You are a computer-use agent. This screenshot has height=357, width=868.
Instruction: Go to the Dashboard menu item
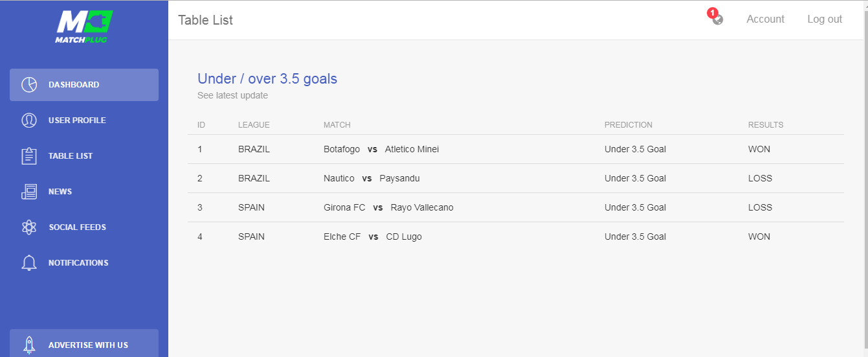(84, 85)
